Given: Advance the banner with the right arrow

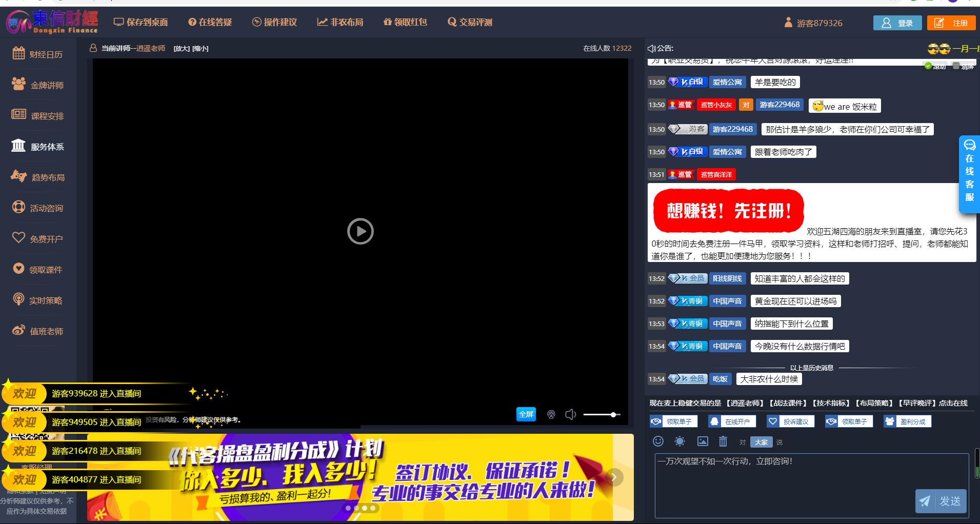Looking at the screenshot, I should (614, 477).
